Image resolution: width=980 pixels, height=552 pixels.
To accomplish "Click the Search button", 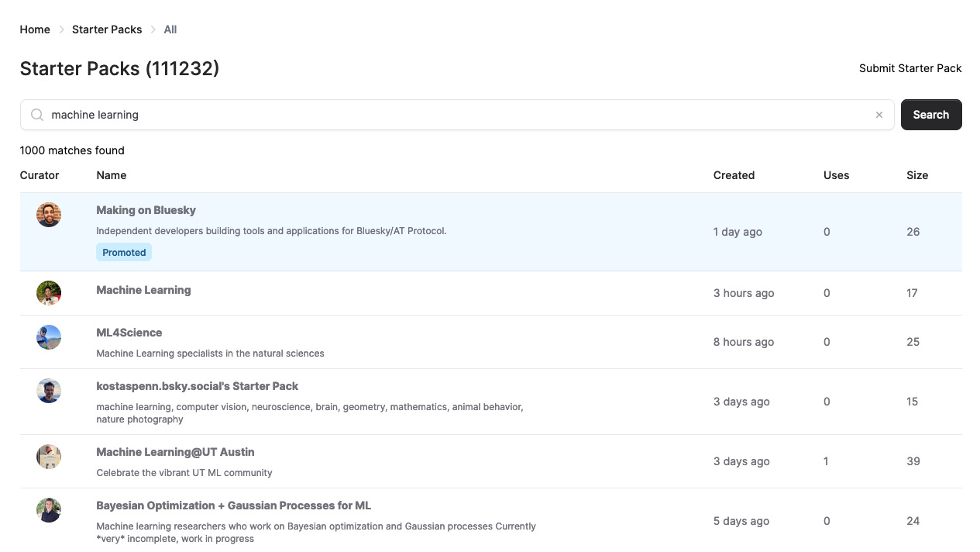I will pyautogui.click(x=931, y=115).
